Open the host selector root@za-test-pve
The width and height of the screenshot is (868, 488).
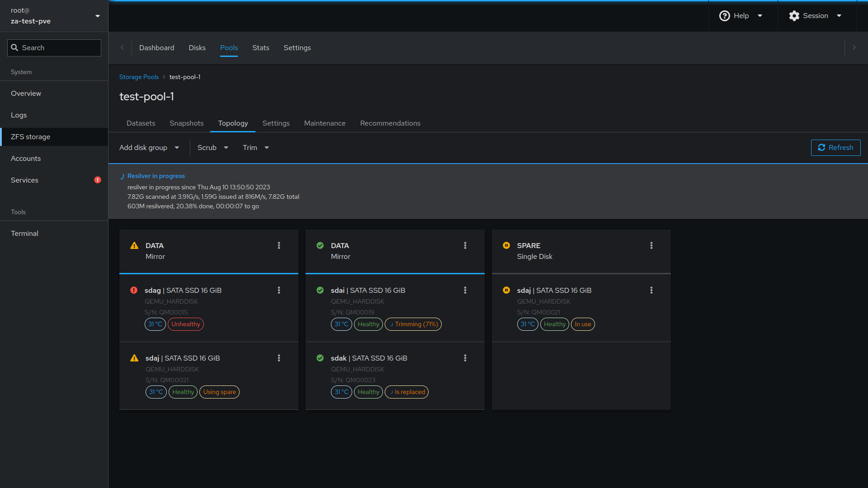click(54, 16)
